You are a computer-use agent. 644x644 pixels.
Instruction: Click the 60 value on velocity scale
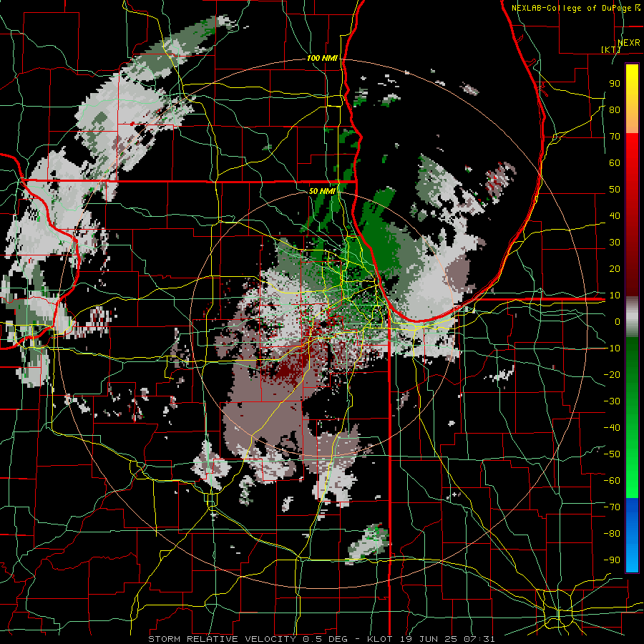point(615,162)
